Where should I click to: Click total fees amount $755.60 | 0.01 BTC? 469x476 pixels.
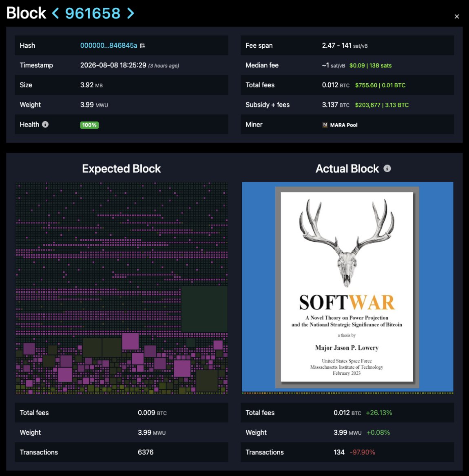(380, 85)
